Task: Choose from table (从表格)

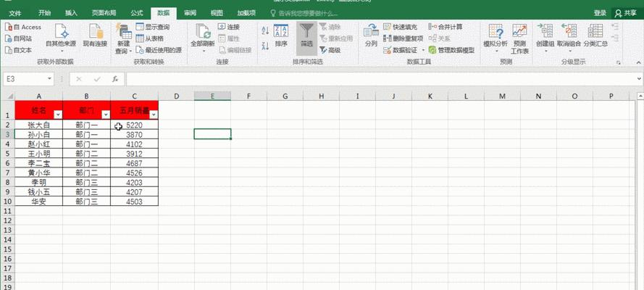Action: (150, 38)
